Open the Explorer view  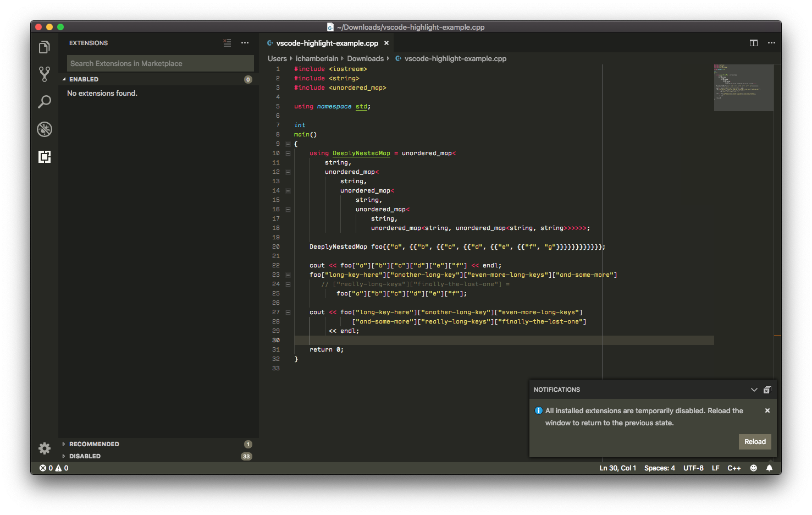[x=44, y=47]
